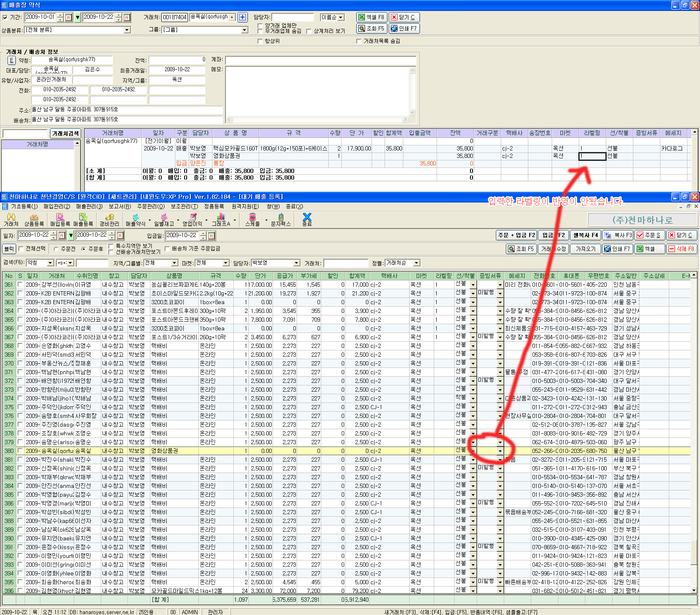This screenshot has width=700, height=615.
Task: Click the 블럭 block button
Action: pos(9,249)
